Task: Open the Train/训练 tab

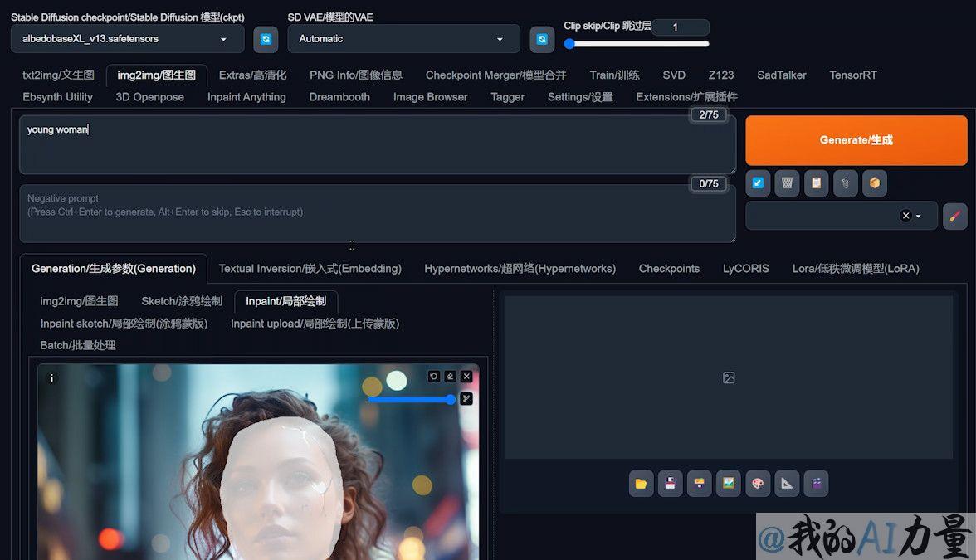Action: tap(614, 75)
